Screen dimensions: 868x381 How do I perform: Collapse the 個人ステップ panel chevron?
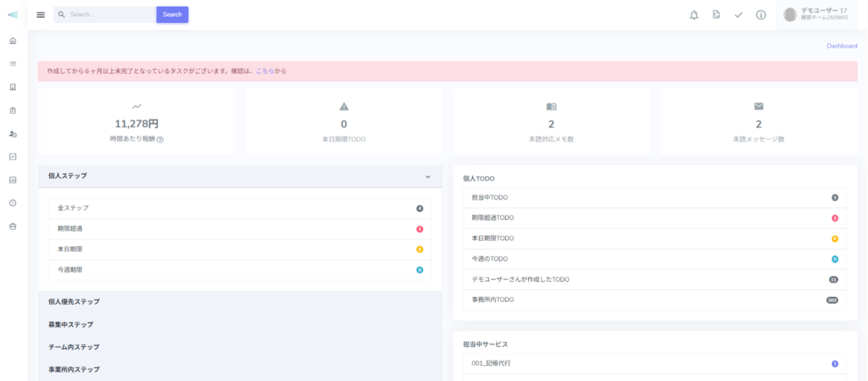point(428,176)
